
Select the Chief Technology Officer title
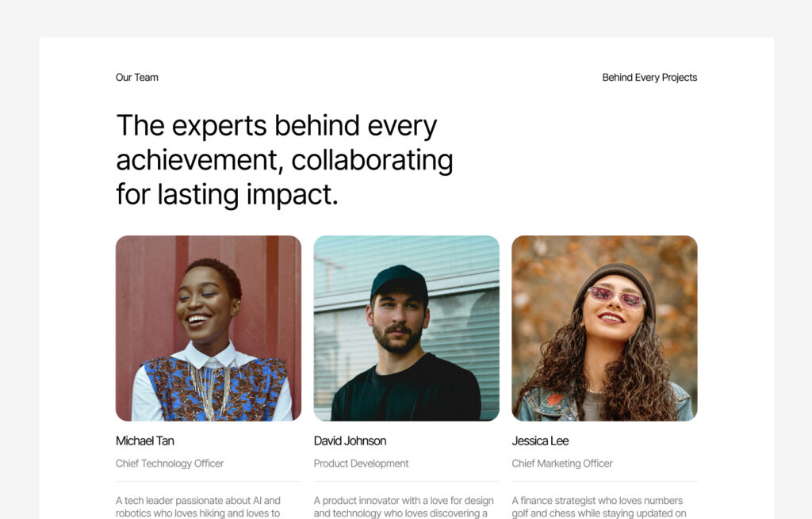tap(170, 464)
